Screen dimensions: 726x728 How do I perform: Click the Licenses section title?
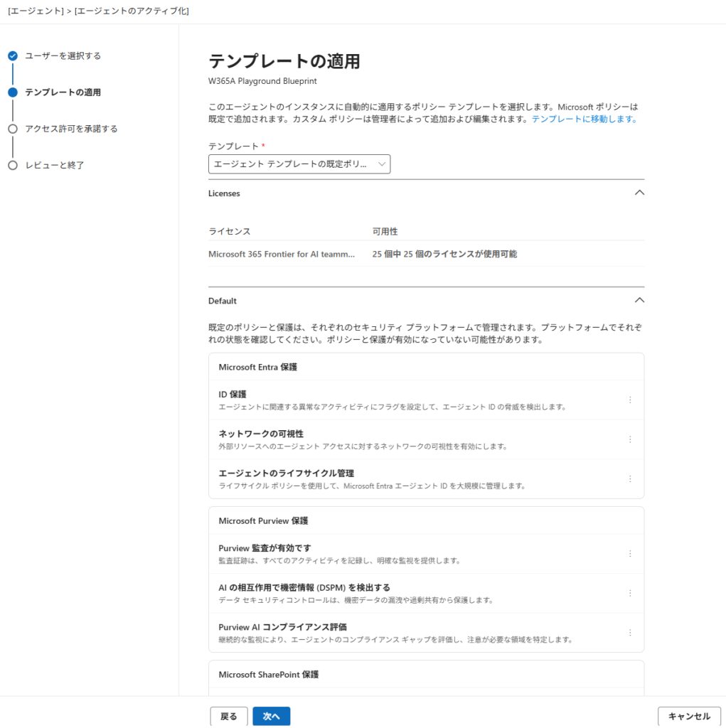point(224,193)
